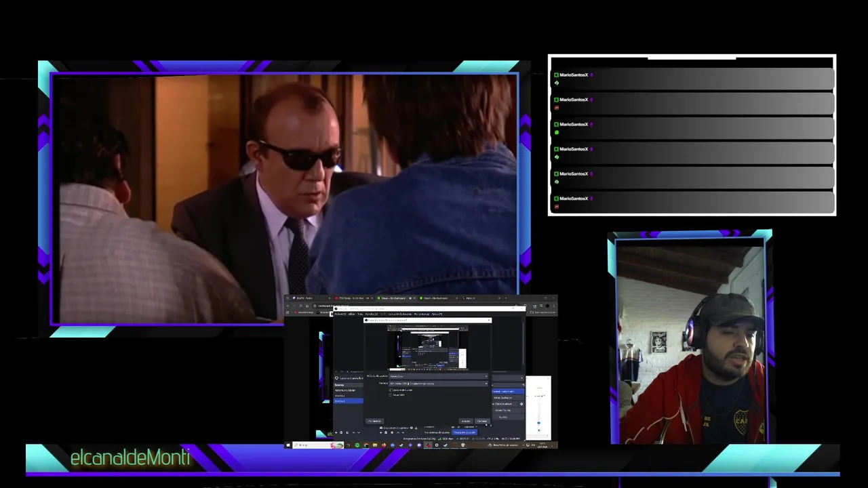
Task: Go back in the Chrome browser
Action: click(288, 306)
